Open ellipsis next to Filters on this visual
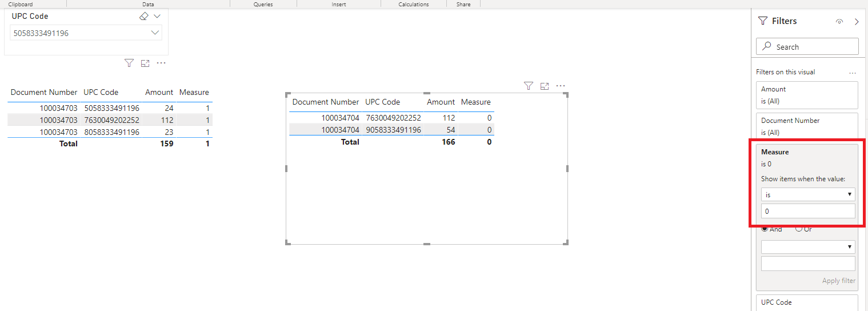This screenshot has width=868, height=311. click(853, 73)
